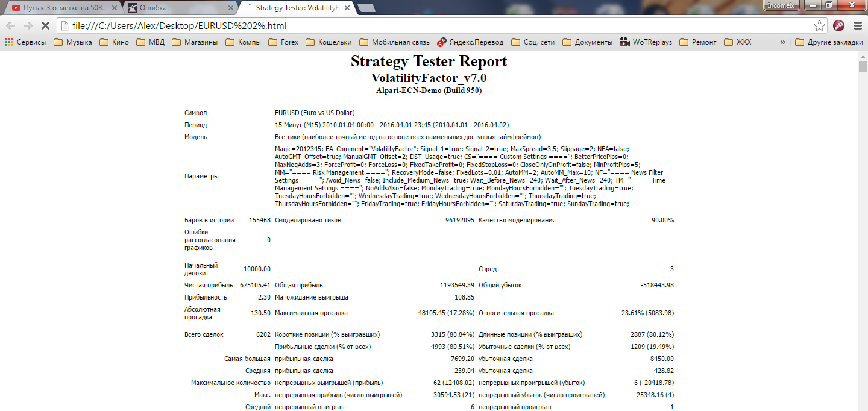Screen dimensions: 868x411
Task: Click relative drawdown value 23.61% (5083.98)
Action: (x=647, y=313)
